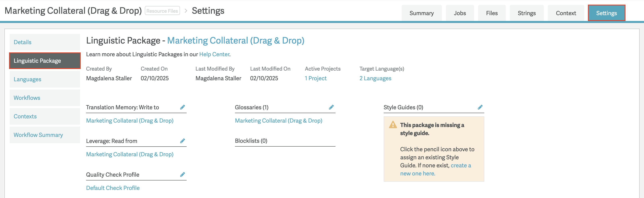Open the 1 Project active projects link
This screenshot has height=198, width=644.
click(316, 78)
